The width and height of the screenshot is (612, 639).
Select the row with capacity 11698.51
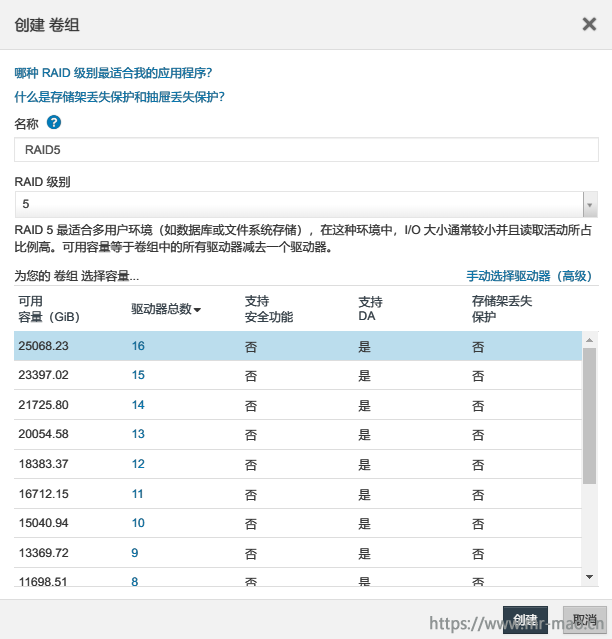pos(298,577)
